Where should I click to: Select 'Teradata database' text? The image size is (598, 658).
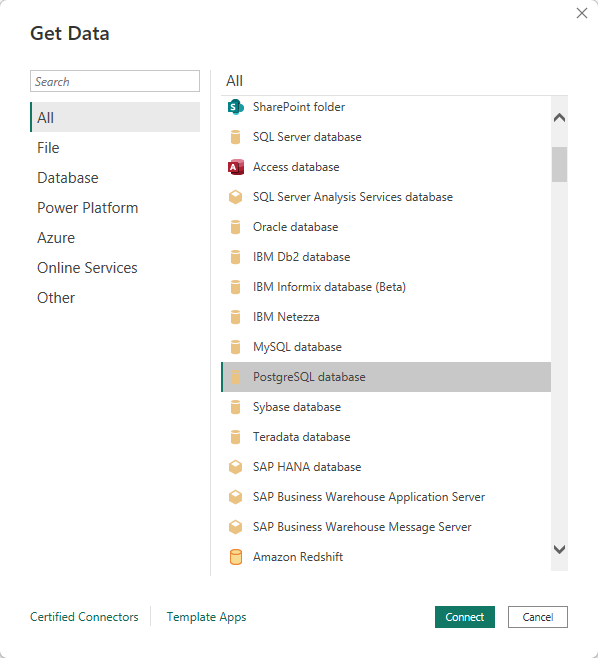(x=301, y=437)
